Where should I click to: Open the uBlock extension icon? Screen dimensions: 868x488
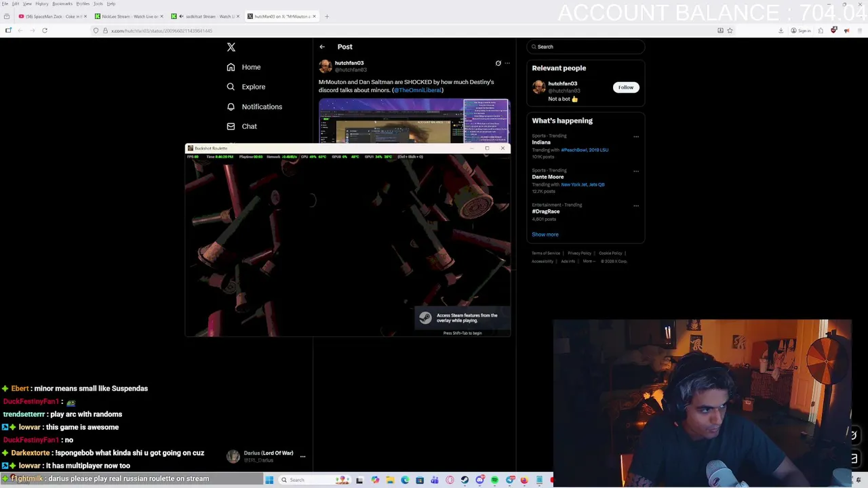tap(834, 30)
